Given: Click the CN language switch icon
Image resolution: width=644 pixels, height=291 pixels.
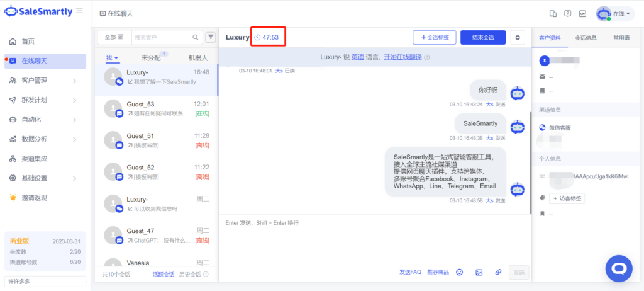Looking at the screenshot, I should 582,13.
